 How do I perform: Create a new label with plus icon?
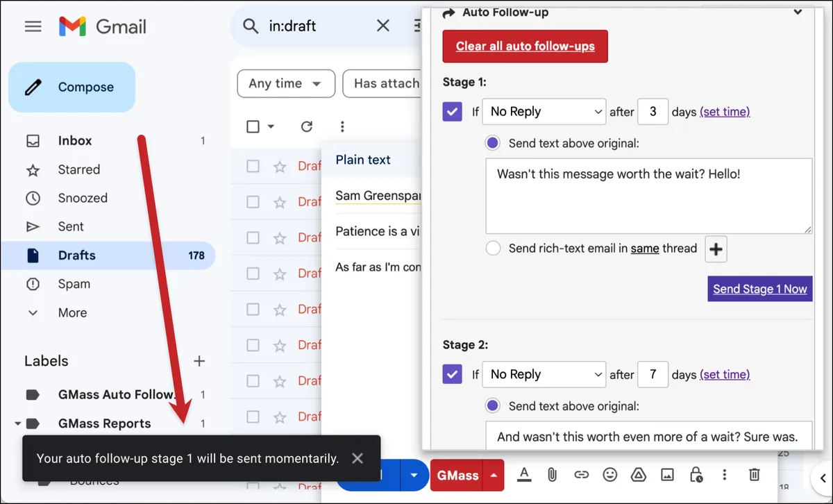tap(199, 361)
